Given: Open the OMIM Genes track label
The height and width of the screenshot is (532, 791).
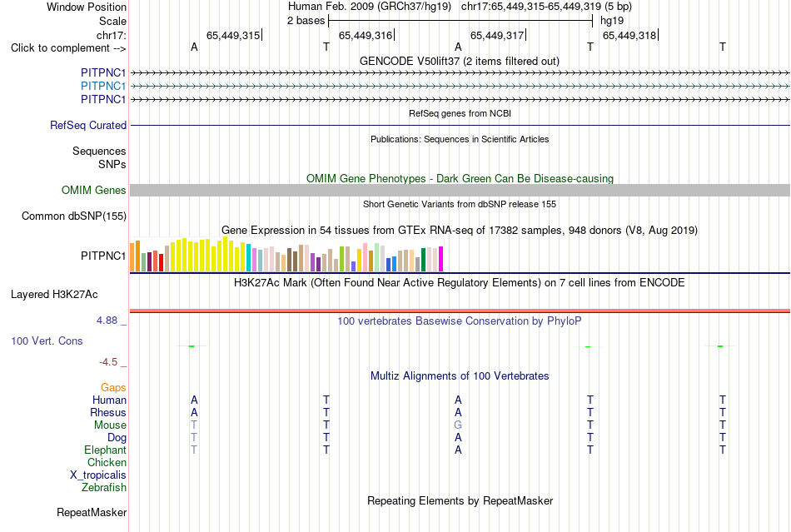Looking at the screenshot, I should pos(93,190).
